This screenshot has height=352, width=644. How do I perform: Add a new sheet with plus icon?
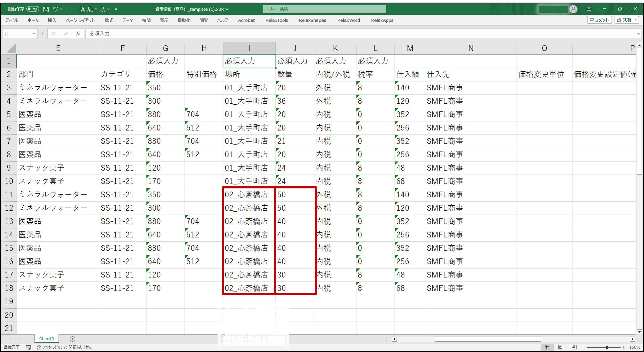(x=72, y=339)
